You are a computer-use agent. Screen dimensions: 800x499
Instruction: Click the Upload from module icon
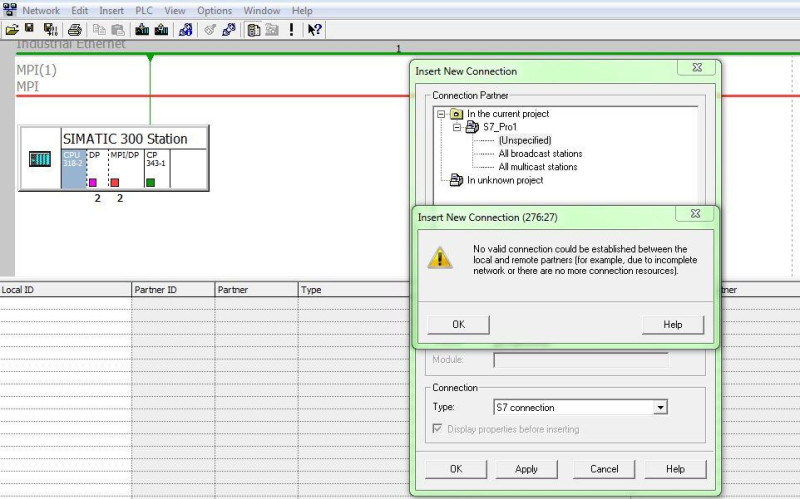coord(161,30)
